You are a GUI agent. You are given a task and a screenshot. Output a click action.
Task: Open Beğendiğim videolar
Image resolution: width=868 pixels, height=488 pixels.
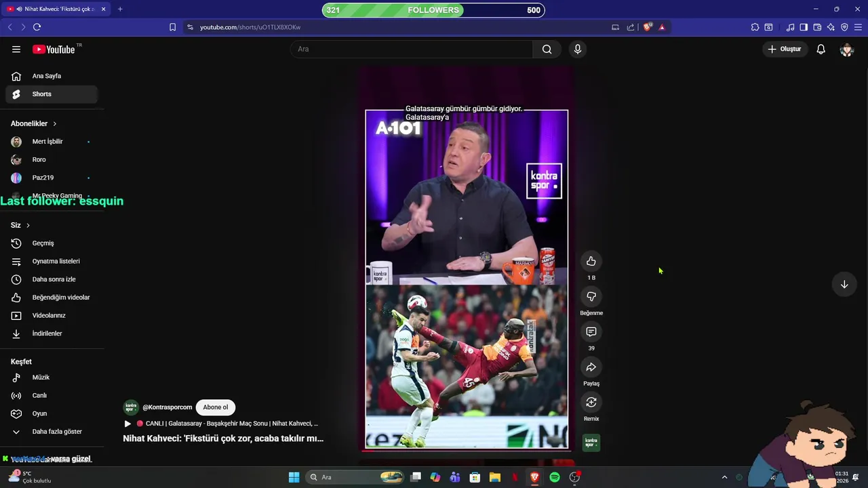[52, 298]
